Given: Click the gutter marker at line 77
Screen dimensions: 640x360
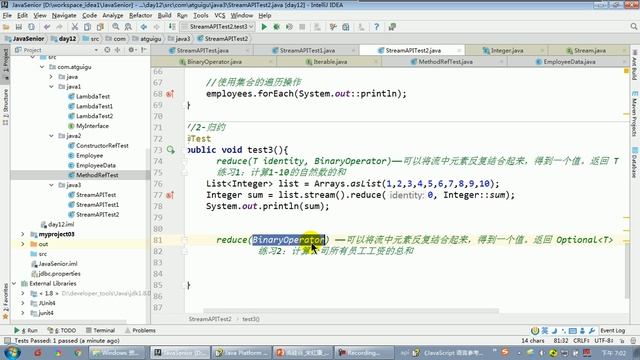Looking at the screenshot, I should tap(170, 195).
